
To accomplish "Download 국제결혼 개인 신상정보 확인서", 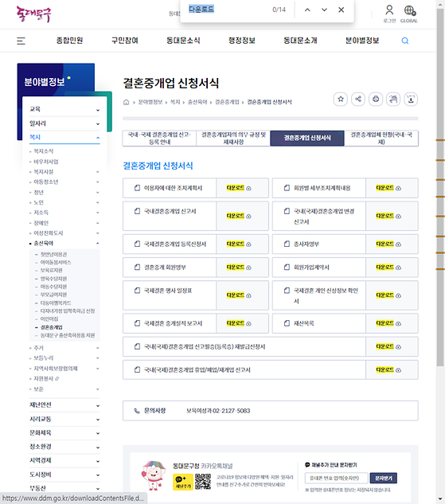I will pyautogui.click(x=388, y=295).
